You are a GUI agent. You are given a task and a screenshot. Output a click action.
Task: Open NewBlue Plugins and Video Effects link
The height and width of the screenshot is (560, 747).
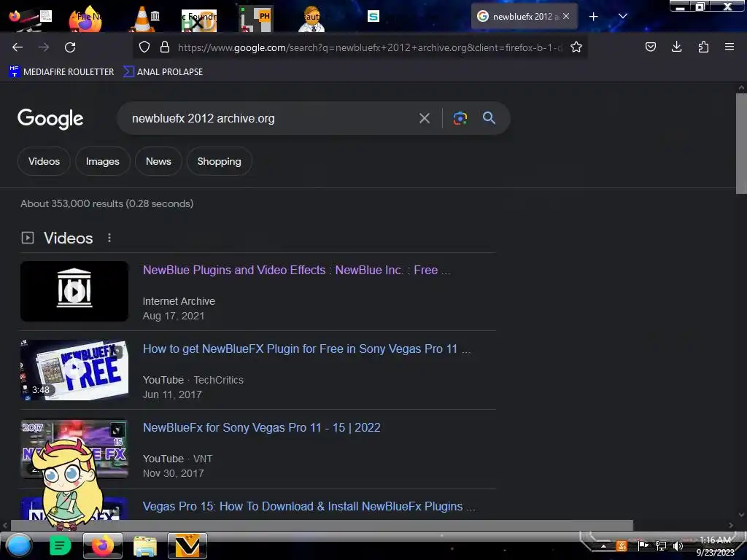[296, 270]
